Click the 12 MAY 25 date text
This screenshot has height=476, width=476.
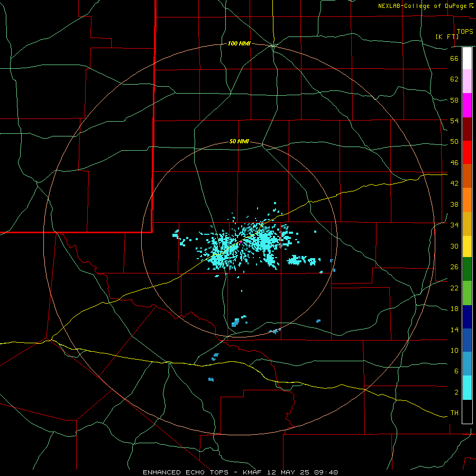tap(288, 472)
